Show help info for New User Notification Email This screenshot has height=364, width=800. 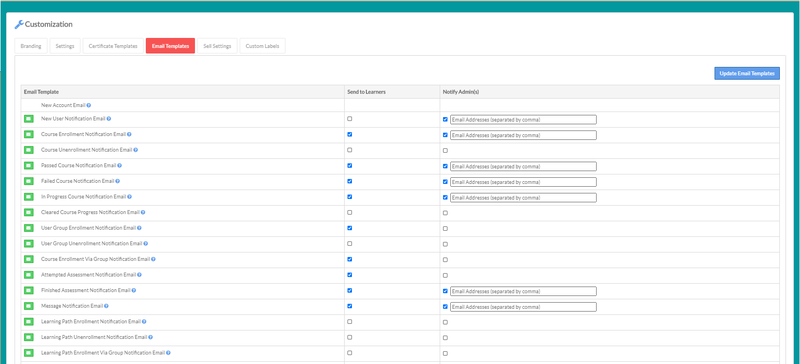tap(109, 118)
